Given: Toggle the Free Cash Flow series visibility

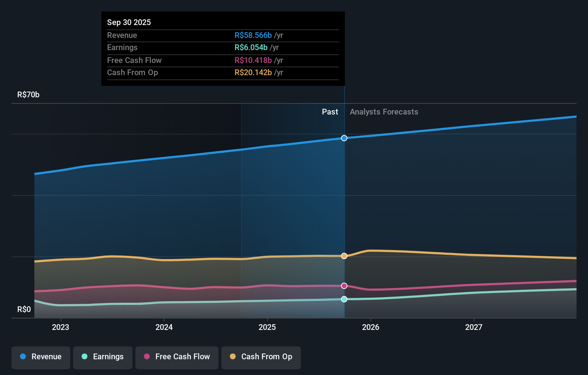Looking at the screenshot, I should [x=177, y=357].
